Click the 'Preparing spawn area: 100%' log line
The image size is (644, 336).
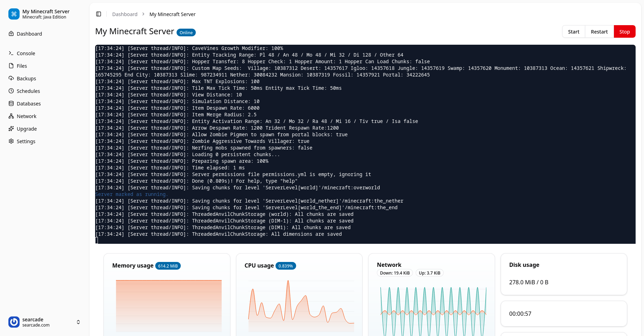click(182, 161)
